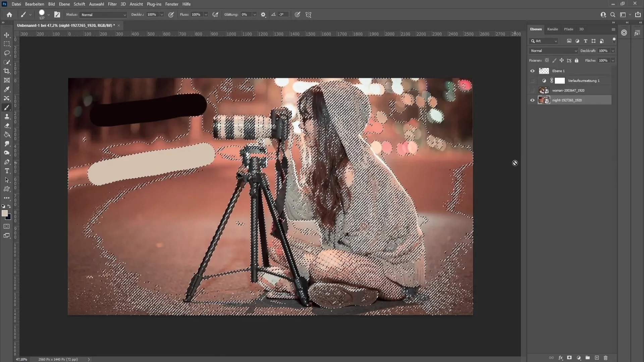Screen dimensions: 644x362
Task: Create new group folder icon
Action: 588,358
